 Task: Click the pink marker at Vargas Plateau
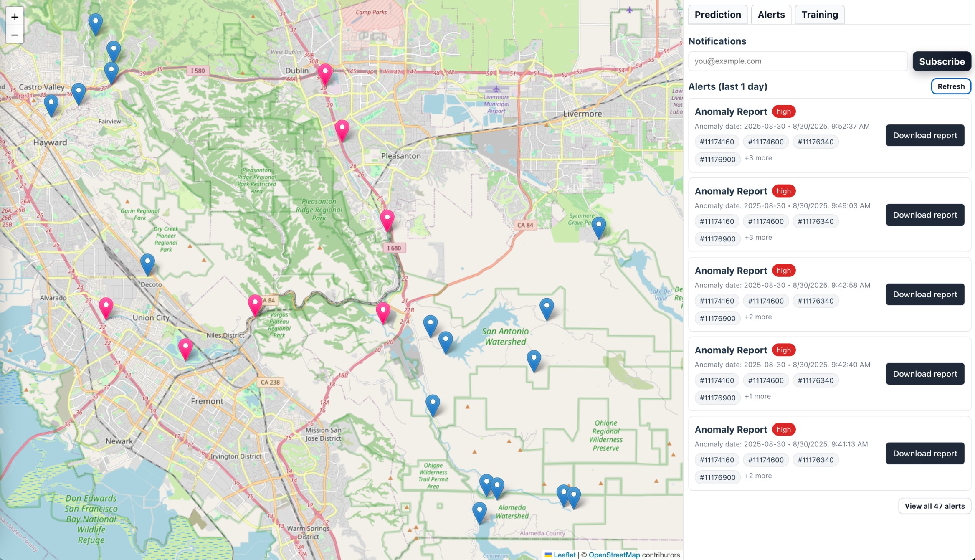(x=255, y=304)
